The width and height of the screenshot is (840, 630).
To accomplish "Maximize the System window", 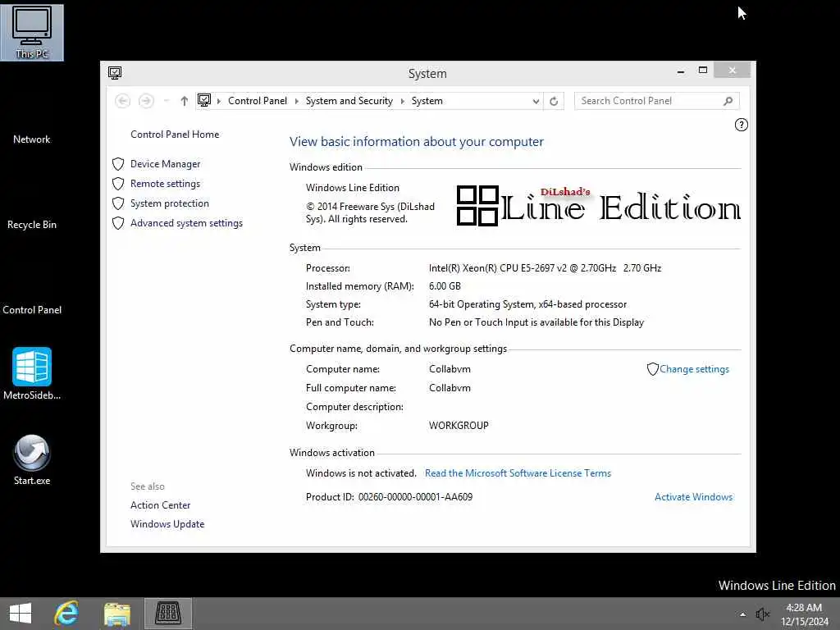I will coord(703,71).
